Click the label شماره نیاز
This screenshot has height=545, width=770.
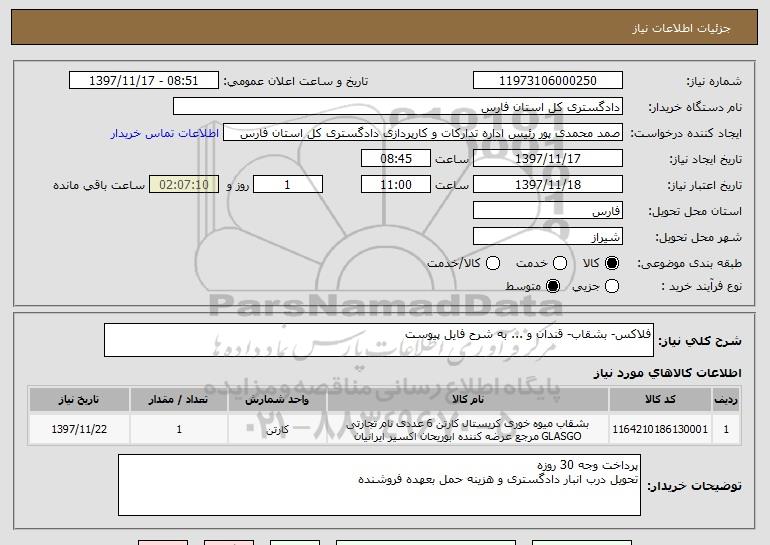click(x=714, y=82)
